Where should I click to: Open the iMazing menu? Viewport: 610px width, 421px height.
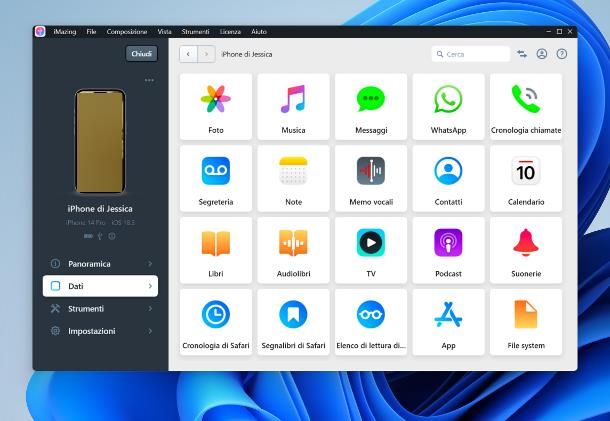click(x=65, y=32)
